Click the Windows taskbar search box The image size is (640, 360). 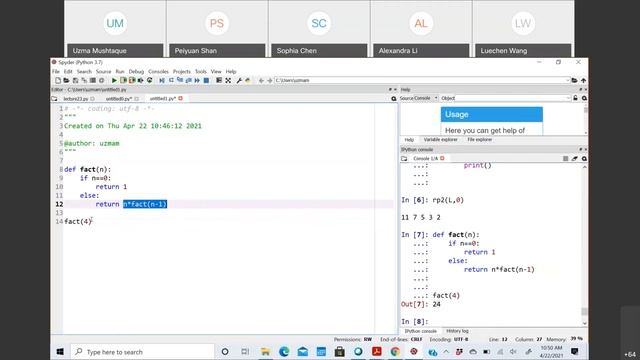(142, 352)
